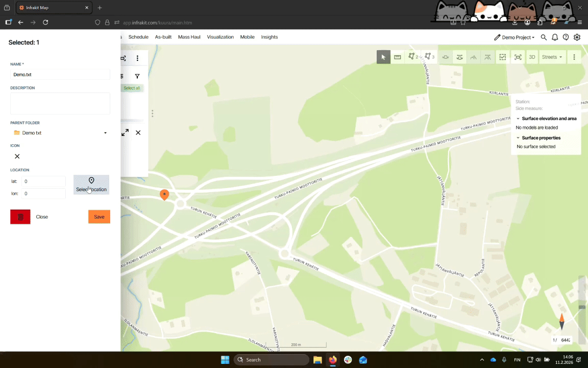Click the orange map location marker
The height and width of the screenshot is (368, 588).
(x=164, y=195)
